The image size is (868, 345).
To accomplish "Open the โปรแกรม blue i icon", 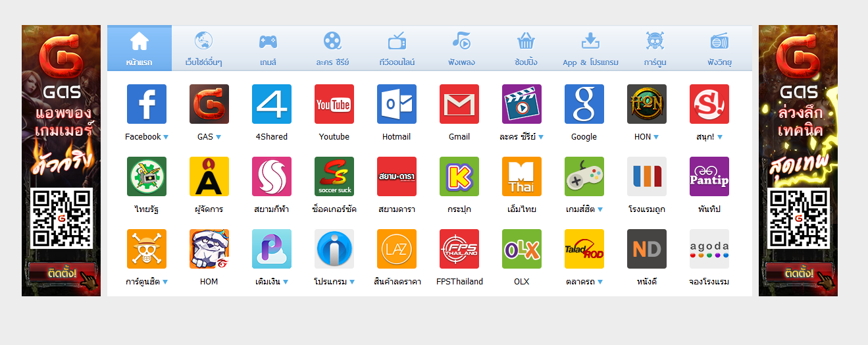I will pyautogui.click(x=334, y=249).
